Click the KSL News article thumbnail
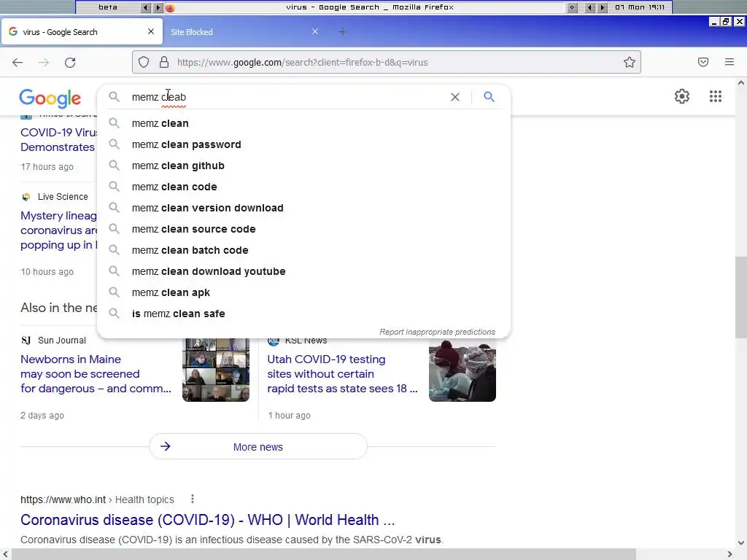The height and width of the screenshot is (560, 747). pos(462,370)
